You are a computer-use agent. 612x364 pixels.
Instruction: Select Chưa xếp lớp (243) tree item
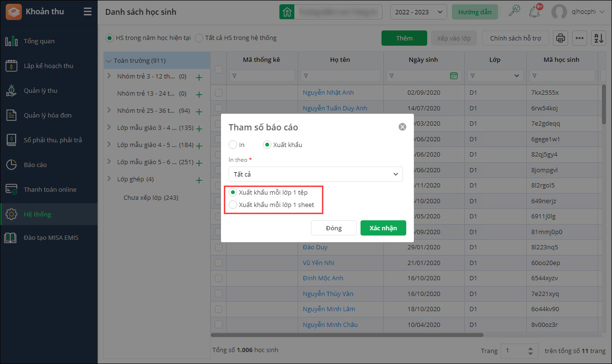[150, 197]
